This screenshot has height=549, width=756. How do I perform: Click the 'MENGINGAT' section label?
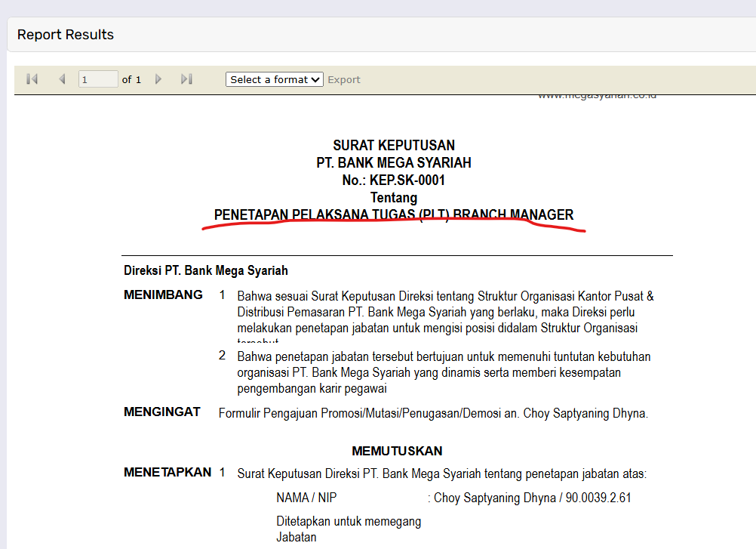[162, 412]
